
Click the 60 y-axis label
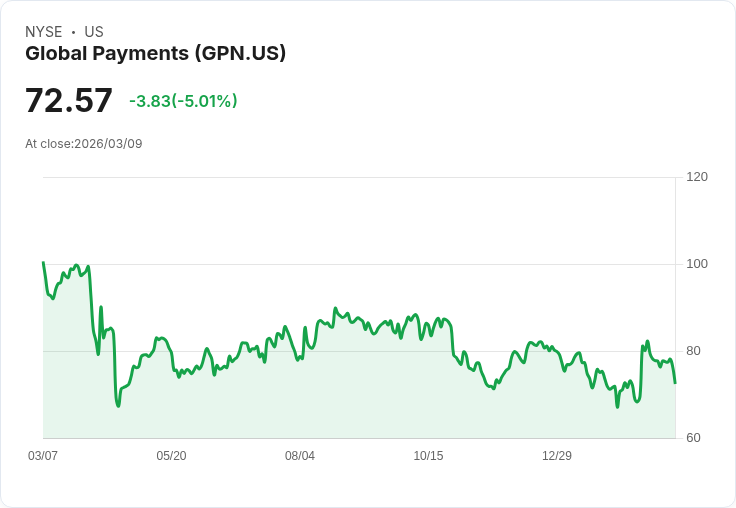[693, 438]
